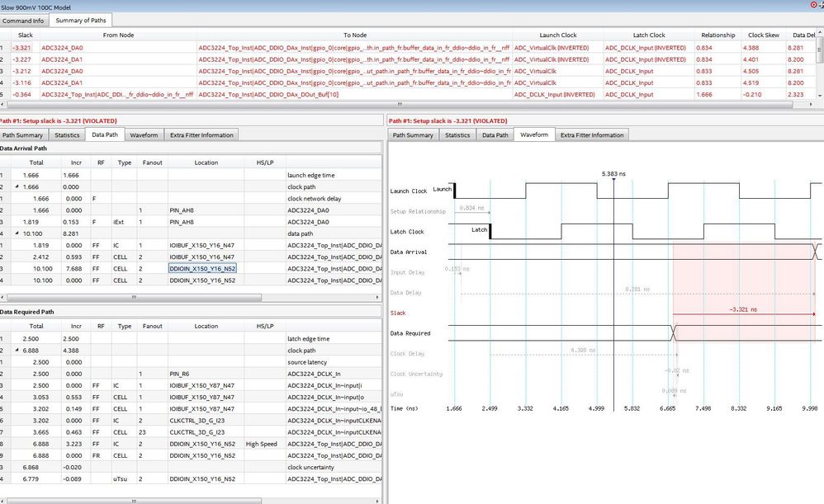This screenshot has width=824, height=504.
Task: Open Statistics tab in left pane
Action: pyautogui.click(x=66, y=134)
